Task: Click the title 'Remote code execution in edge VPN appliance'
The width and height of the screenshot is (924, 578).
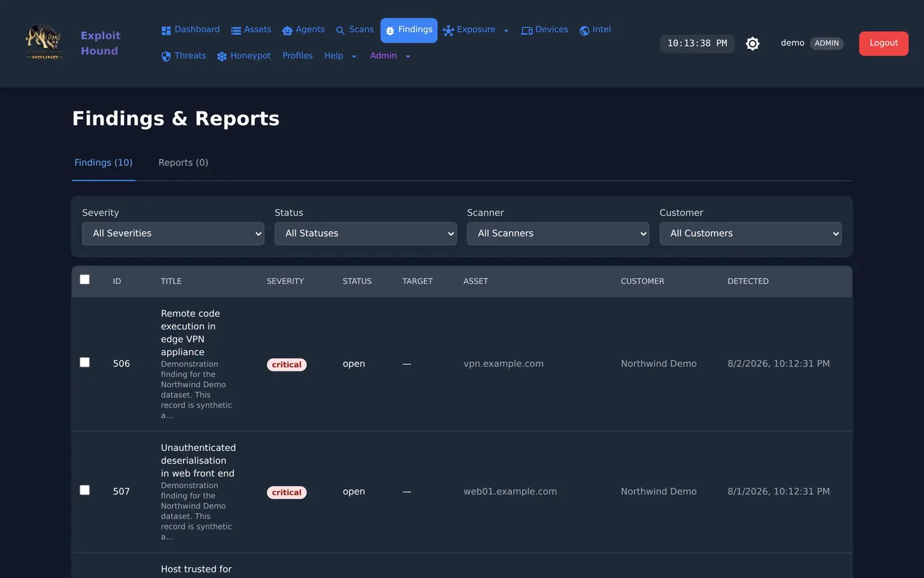Action: (191, 332)
